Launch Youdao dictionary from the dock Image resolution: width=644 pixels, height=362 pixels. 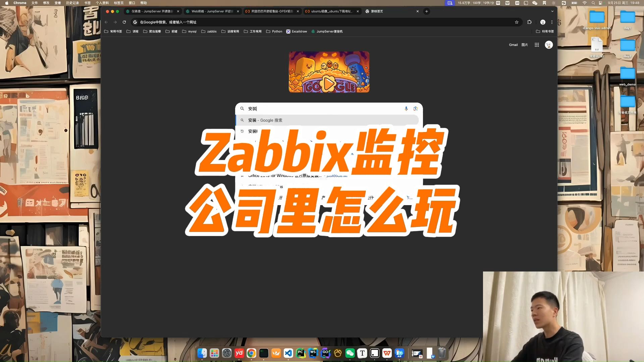(239, 353)
